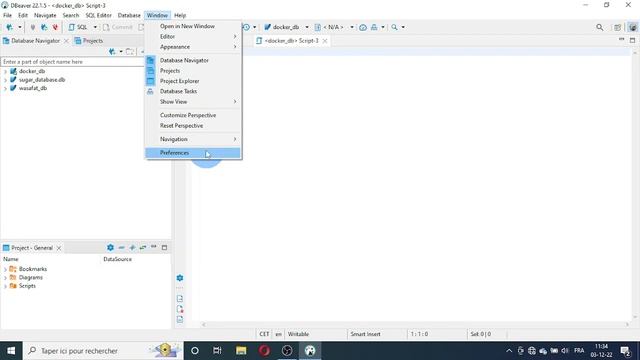640x360 pixels.
Task: Click the magnifier search toolbar icon
Action: [x=394, y=27]
